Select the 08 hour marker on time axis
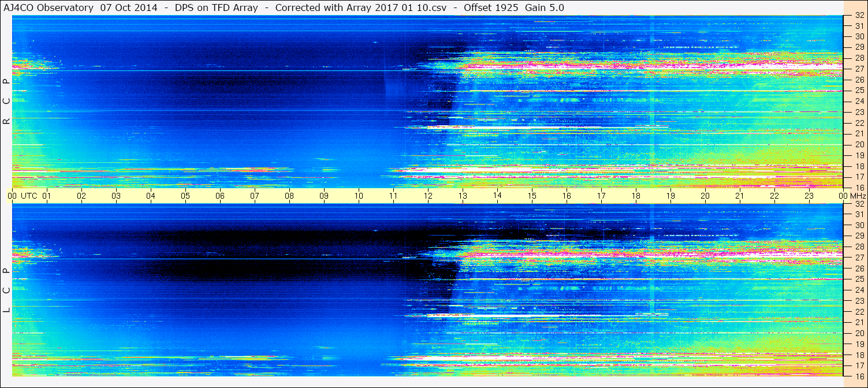868x388 pixels. point(289,196)
